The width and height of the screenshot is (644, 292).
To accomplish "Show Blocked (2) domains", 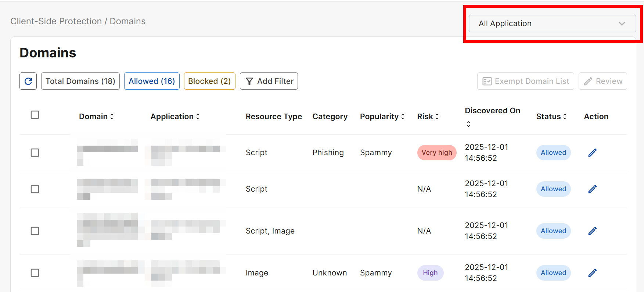I will (x=209, y=81).
